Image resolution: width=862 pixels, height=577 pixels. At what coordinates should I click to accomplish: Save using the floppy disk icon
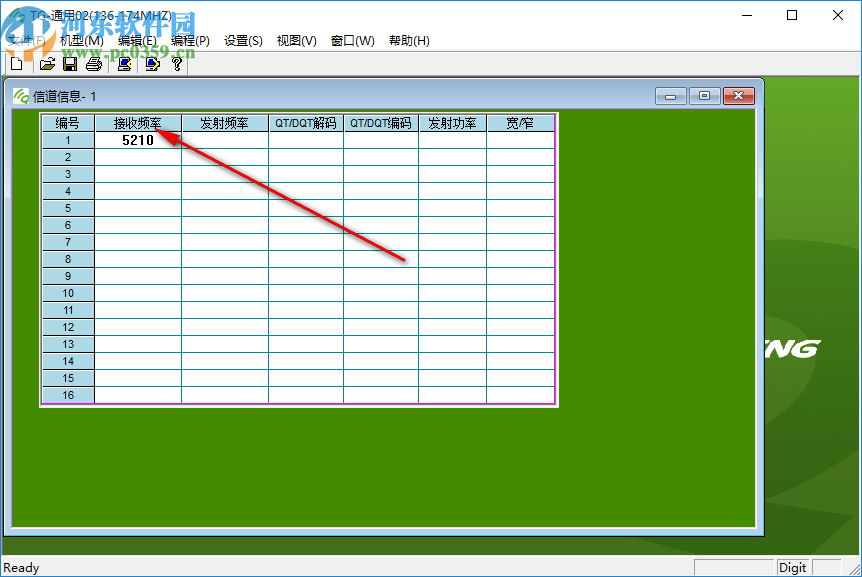click(x=70, y=64)
